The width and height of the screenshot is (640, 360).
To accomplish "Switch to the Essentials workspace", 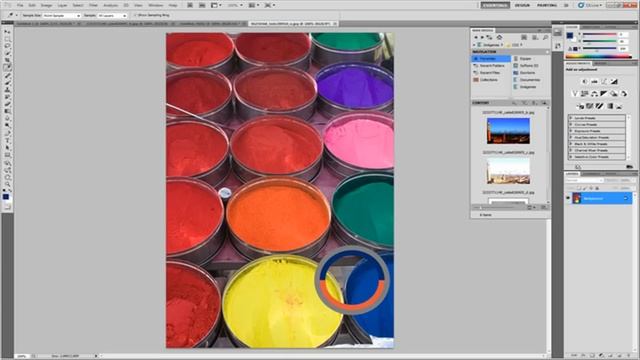I will point(495,5).
